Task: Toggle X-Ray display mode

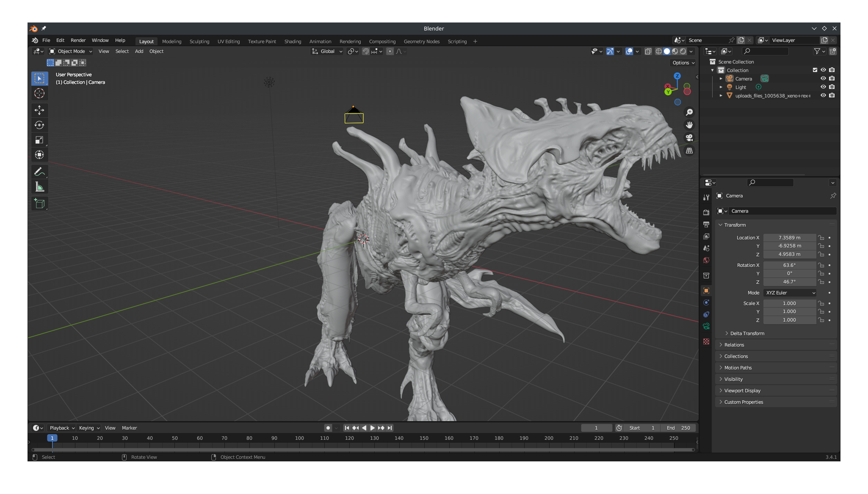Action: [648, 51]
